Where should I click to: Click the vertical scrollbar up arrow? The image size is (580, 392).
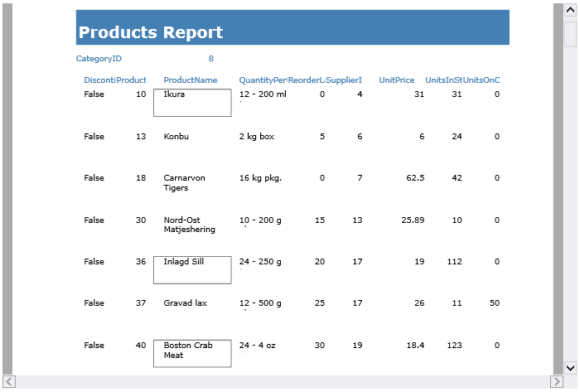coord(570,10)
